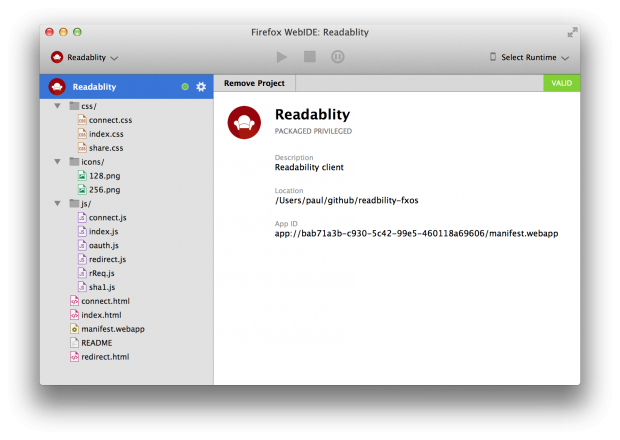Select the js/ folder

pyautogui.click(x=86, y=204)
